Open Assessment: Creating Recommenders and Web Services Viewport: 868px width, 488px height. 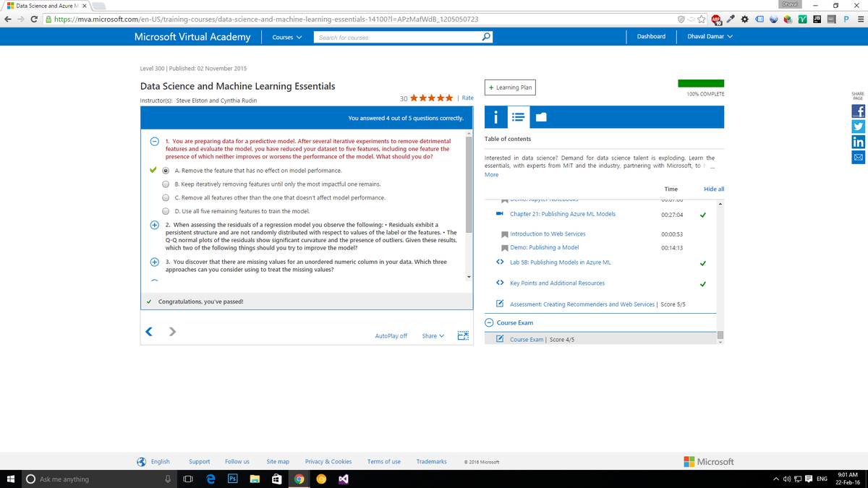[x=582, y=304]
